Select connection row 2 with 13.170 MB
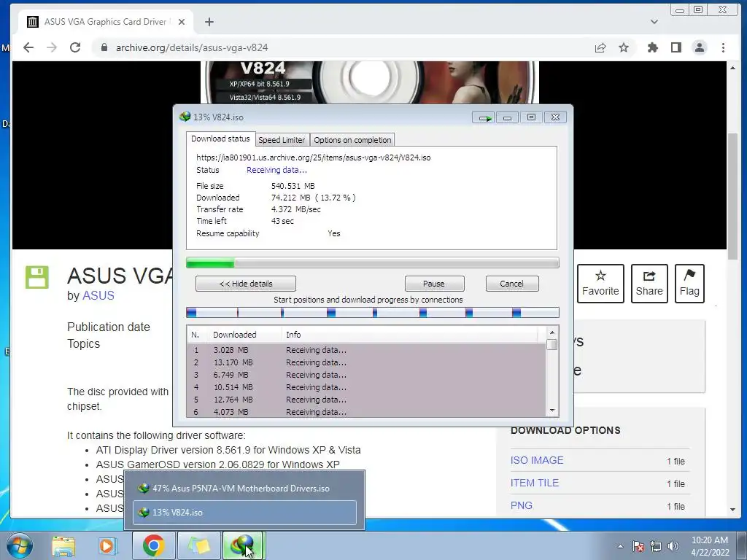The width and height of the screenshot is (747, 560). point(366,362)
